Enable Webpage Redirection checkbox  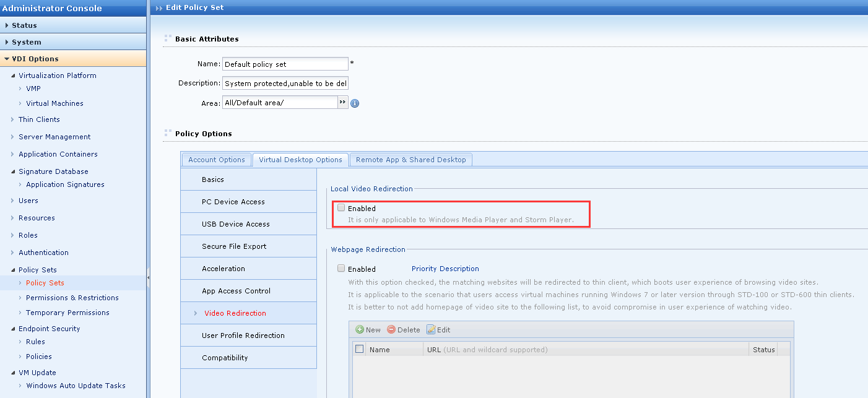pyautogui.click(x=341, y=269)
